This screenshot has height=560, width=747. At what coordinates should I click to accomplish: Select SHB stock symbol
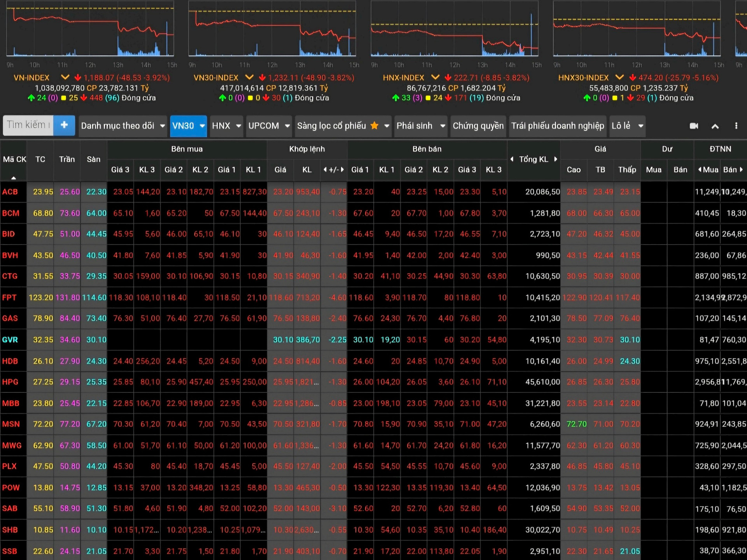click(x=10, y=530)
